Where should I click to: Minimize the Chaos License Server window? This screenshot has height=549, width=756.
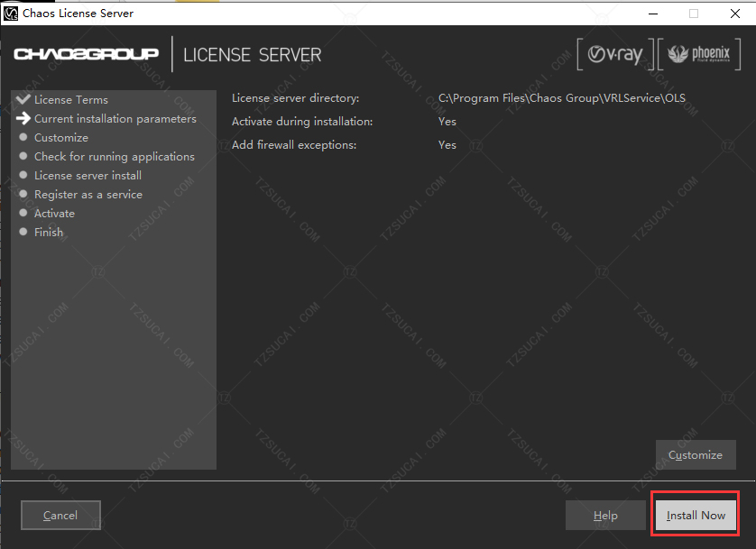[x=653, y=14]
